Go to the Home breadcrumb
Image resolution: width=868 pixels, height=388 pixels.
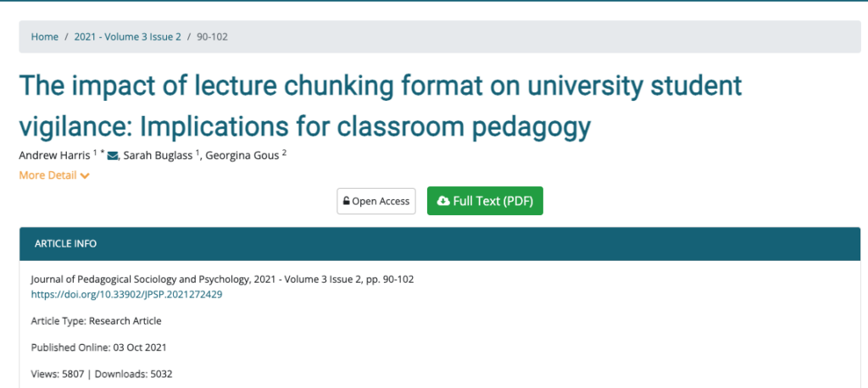pyautogui.click(x=45, y=36)
